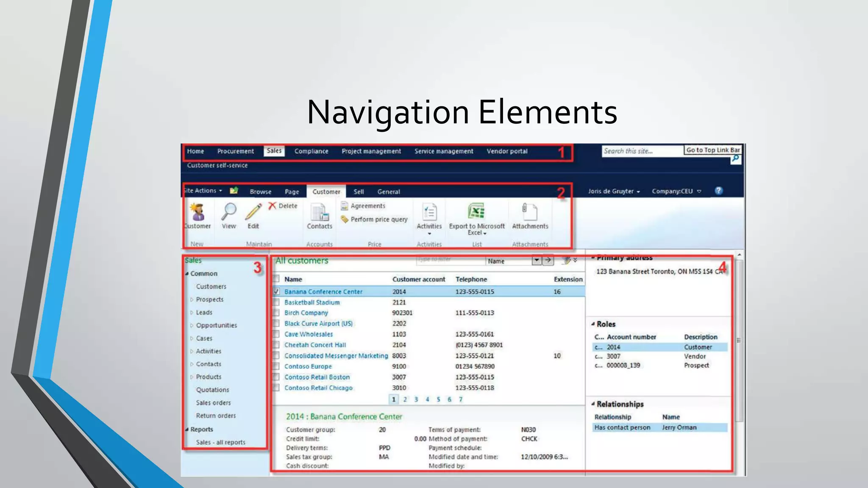Check the Cave Wholesales row checkbox

(x=276, y=334)
